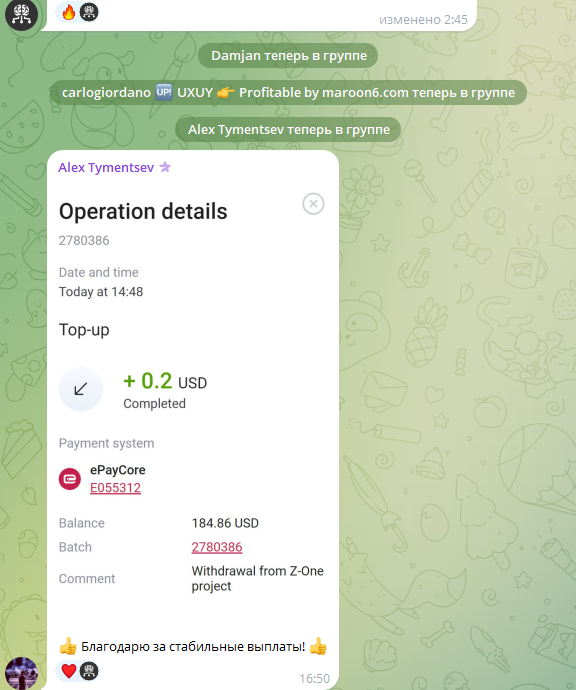The height and width of the screenshot is (690, 576).
Task: Click "Alex Tymentsev теперь в группе" notice
Action: [x=288, y=129]
